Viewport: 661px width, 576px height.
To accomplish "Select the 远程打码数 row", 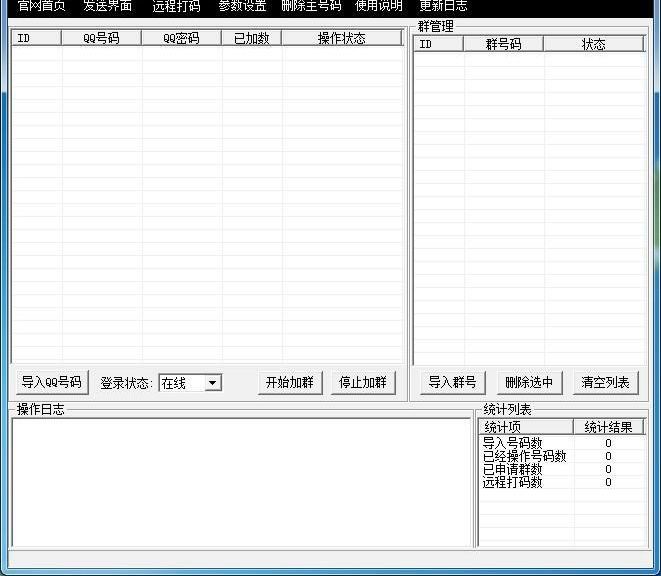I will coord(562,482).
